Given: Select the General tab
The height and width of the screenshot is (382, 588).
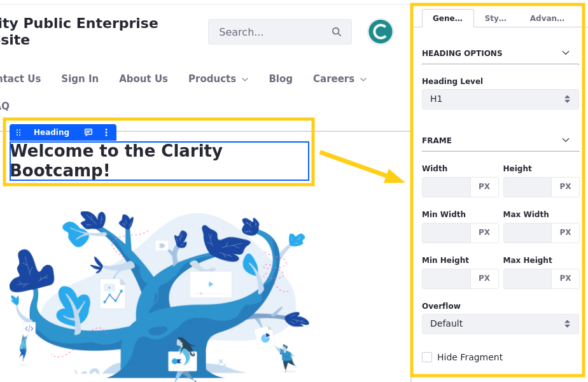Looking at the screenshot, I should pyautogui.click(x=448, y=18).
